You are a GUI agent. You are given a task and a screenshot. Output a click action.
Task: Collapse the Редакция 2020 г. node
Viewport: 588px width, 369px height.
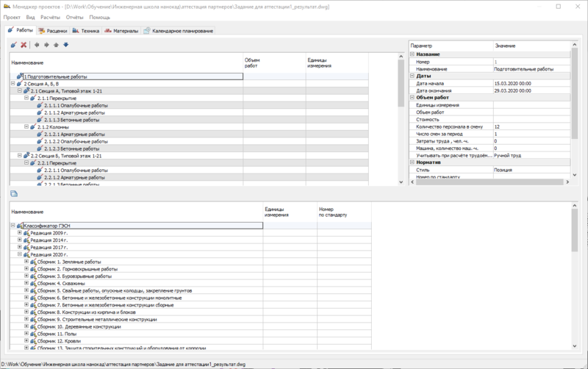click(x=20, y=254)
